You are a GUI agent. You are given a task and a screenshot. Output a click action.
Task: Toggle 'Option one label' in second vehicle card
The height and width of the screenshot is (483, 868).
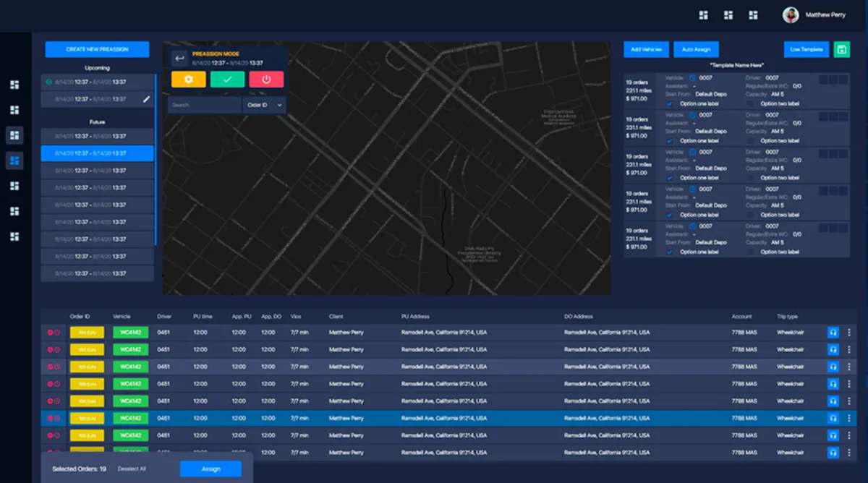669,141
